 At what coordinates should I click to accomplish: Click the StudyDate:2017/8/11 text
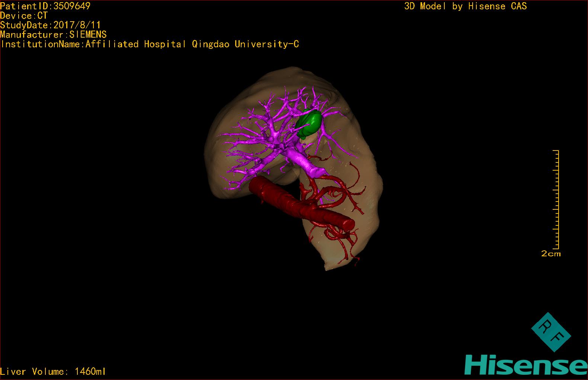(50, 25)
